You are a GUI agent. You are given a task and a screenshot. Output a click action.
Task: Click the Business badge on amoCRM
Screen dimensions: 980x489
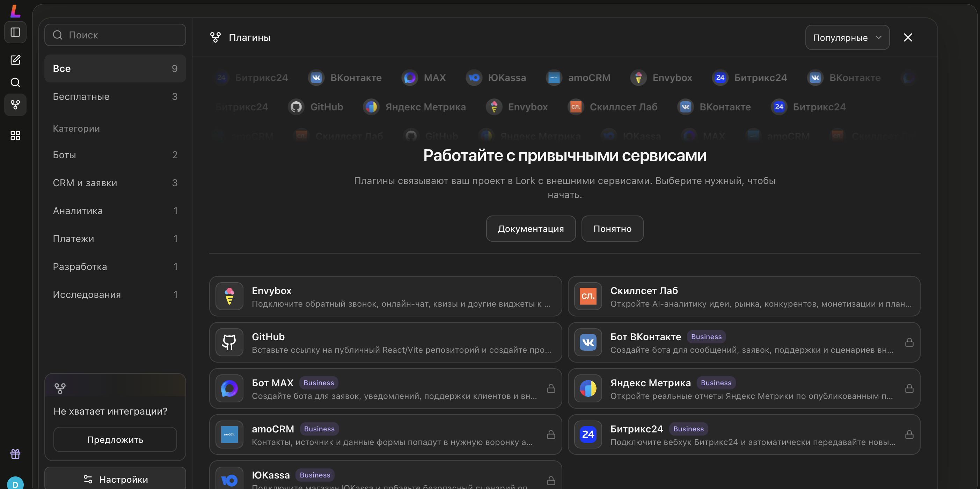(319, 429)
